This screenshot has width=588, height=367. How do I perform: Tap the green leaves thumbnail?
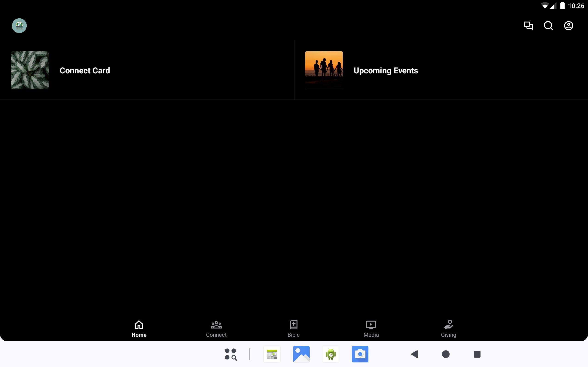coord(30,70)
